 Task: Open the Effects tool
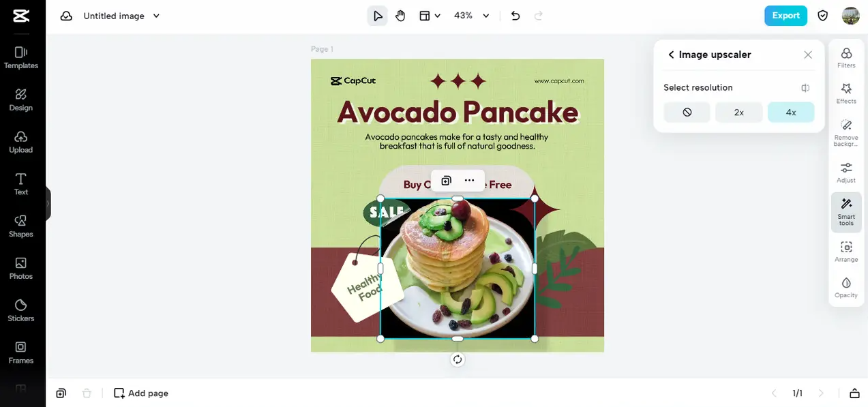(846, 94)
